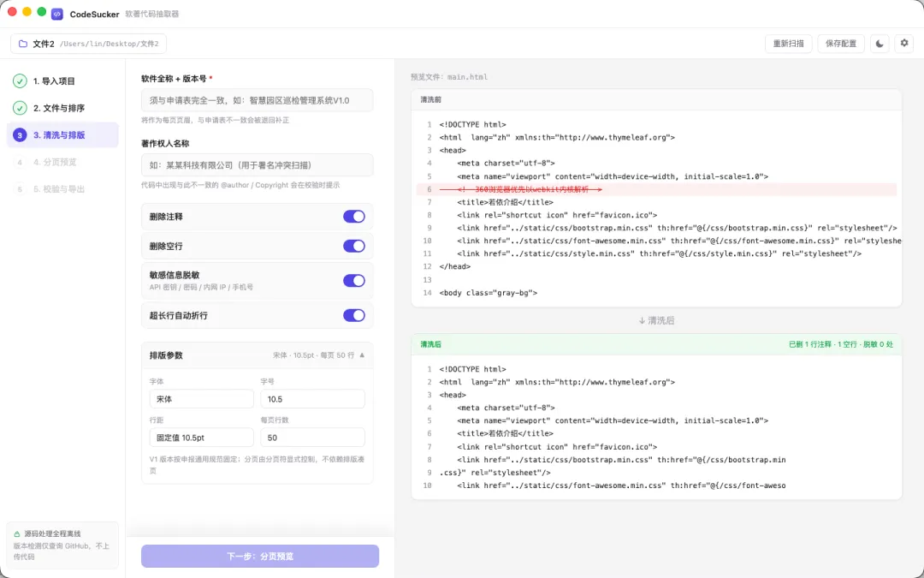Click the 删除空行 option label
Viewport: 924px width, 578px height.
166,247
